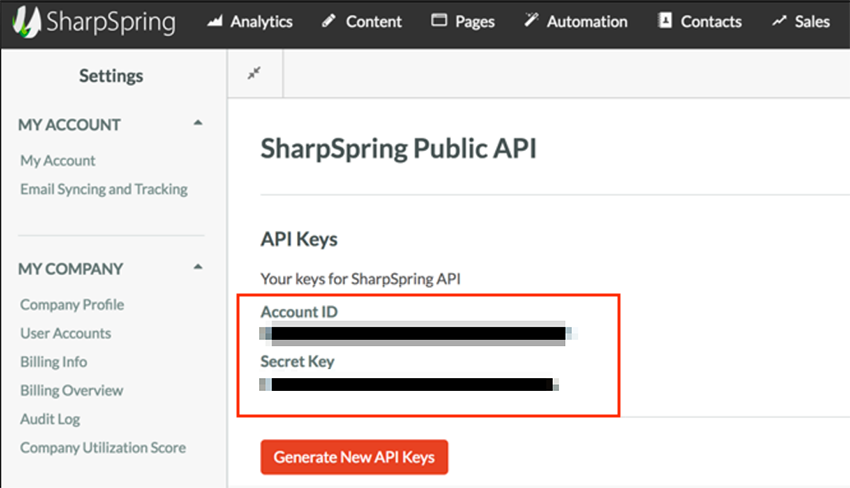The width and height of the screenshot is (850, 488).
Task: Click the SharpSpring leaf logo
Action: click(25, 22)
